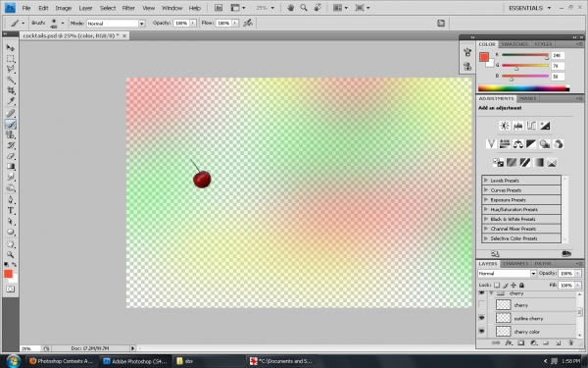
Task: Switch to the Swatches tab
Action: coord(514,44)
